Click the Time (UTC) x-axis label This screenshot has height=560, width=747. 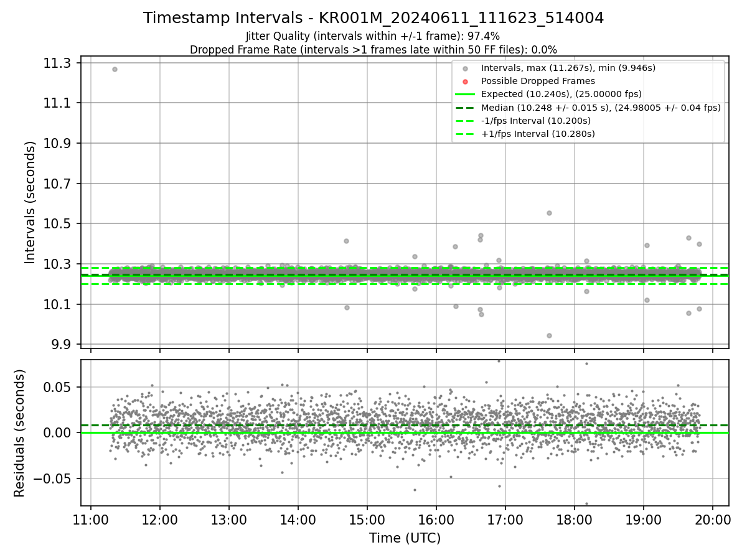405,538
